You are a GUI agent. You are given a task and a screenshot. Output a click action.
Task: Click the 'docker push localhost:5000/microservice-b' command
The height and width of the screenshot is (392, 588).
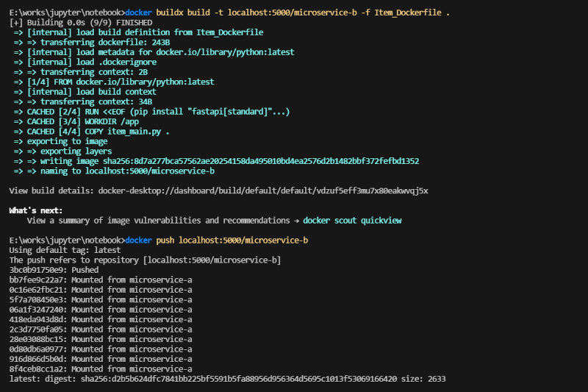click(216, 240)
